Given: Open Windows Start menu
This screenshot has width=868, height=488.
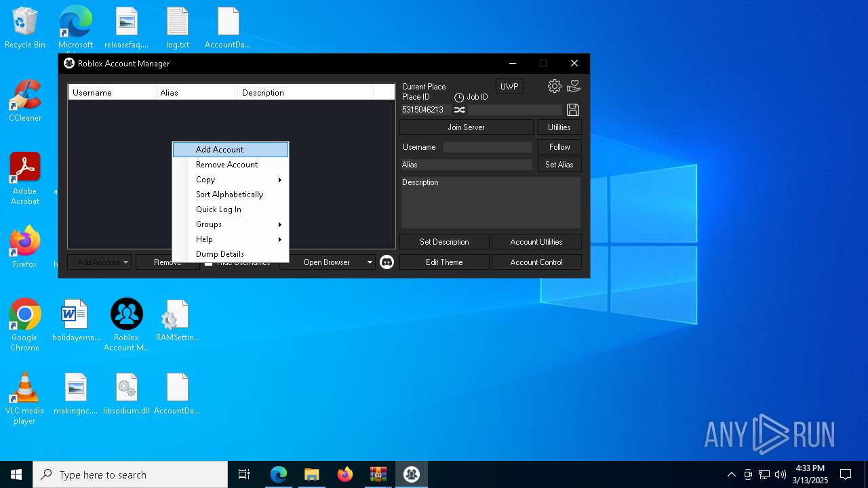Looking at the screenshot, I should (x=16, y=474).
